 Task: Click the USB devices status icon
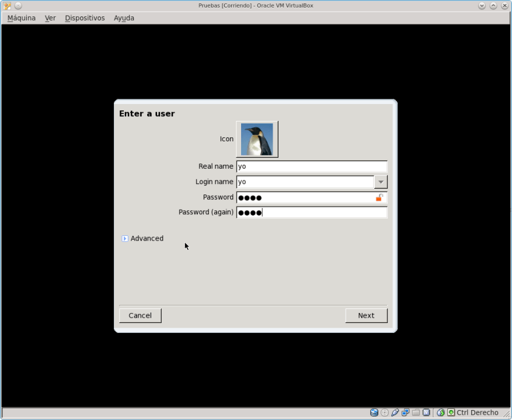tap(395, 412)
